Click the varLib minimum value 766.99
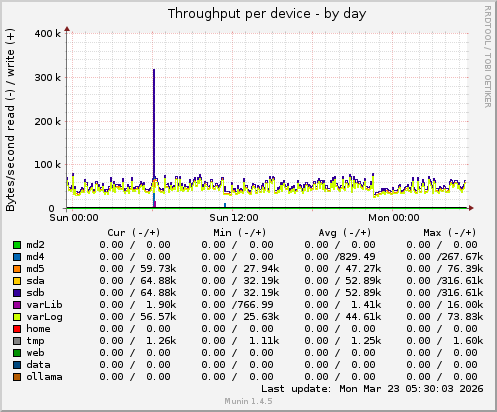497x412 pixels. pyautogui.click(x=255, y=305)
